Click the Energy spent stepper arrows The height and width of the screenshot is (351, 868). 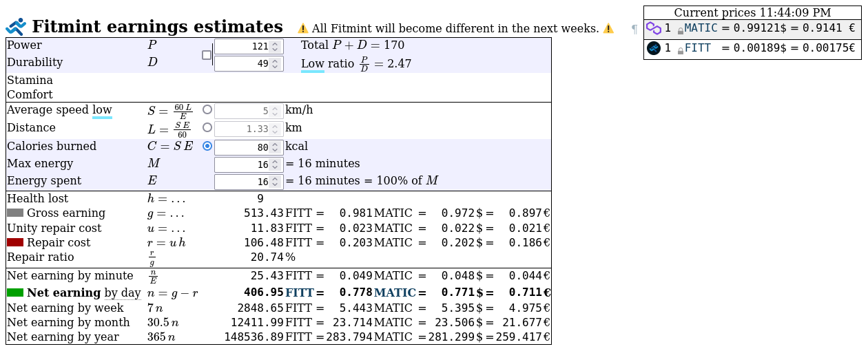pos(276,182)
